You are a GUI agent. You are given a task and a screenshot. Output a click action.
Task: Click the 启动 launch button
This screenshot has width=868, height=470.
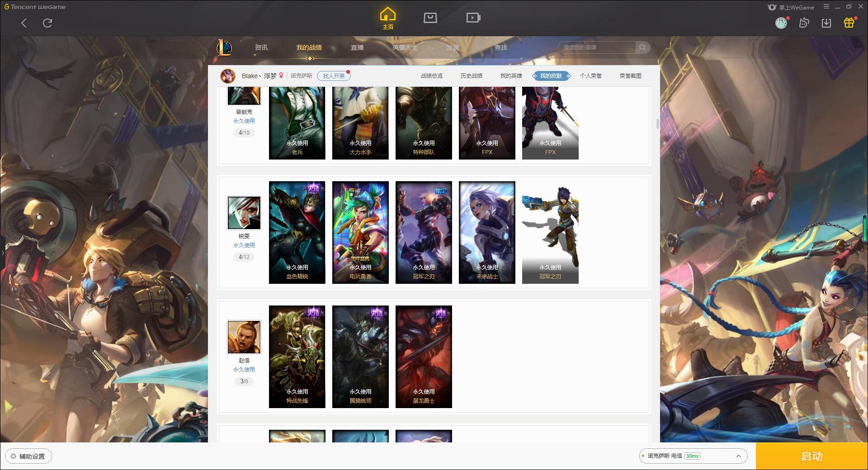[812, 456]
